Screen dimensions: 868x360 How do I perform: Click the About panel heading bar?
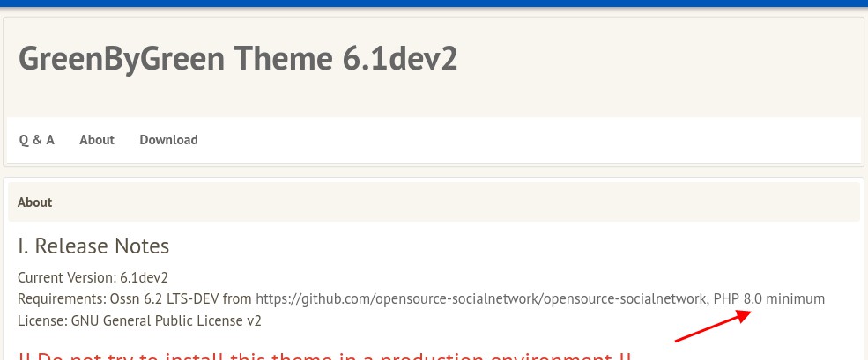tap(433, 202)
